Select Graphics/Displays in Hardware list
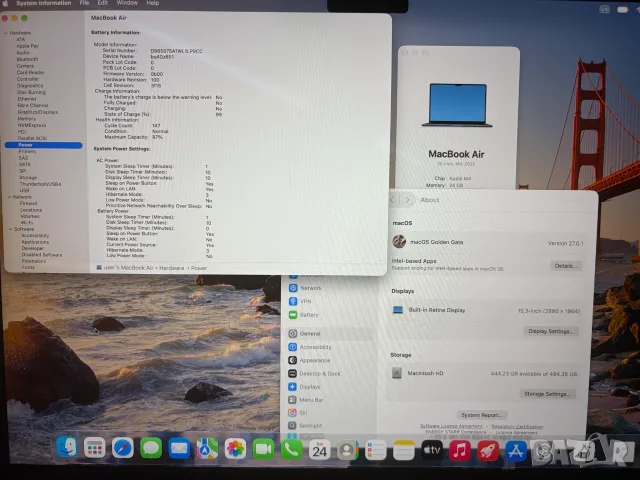640x480 pixels. tap(38, 112)
